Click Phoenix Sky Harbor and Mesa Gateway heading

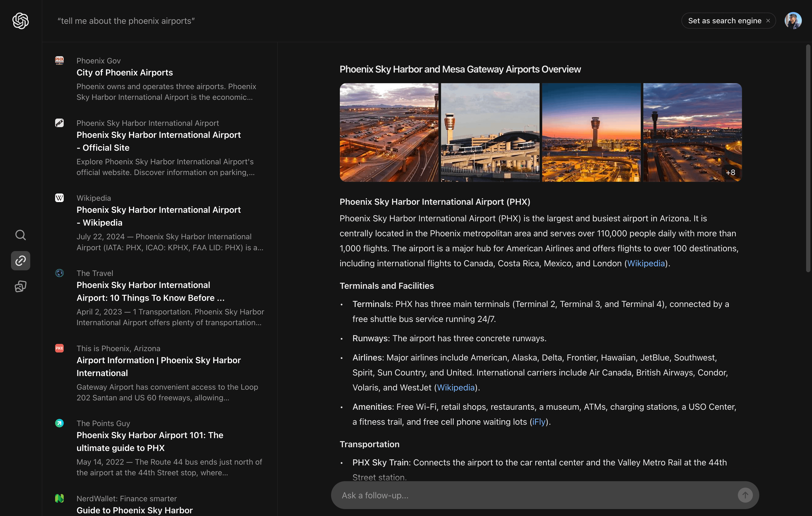tap(460, 69)
